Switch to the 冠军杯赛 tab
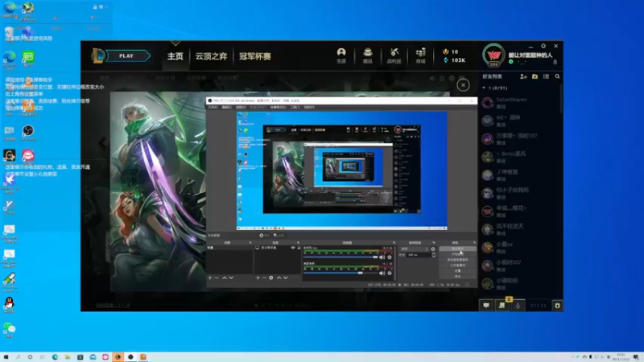 (255, 56)
